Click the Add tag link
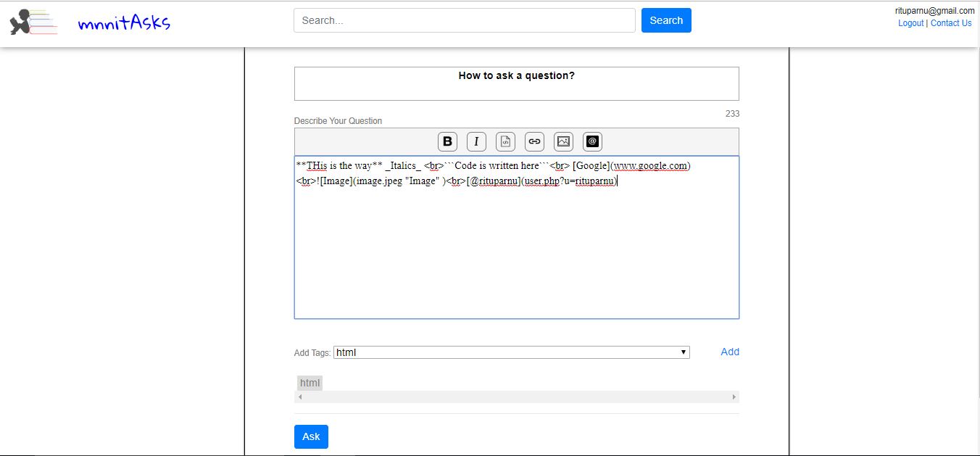The height and width of the screenshot is (456, 980). [x=730, y=352]
